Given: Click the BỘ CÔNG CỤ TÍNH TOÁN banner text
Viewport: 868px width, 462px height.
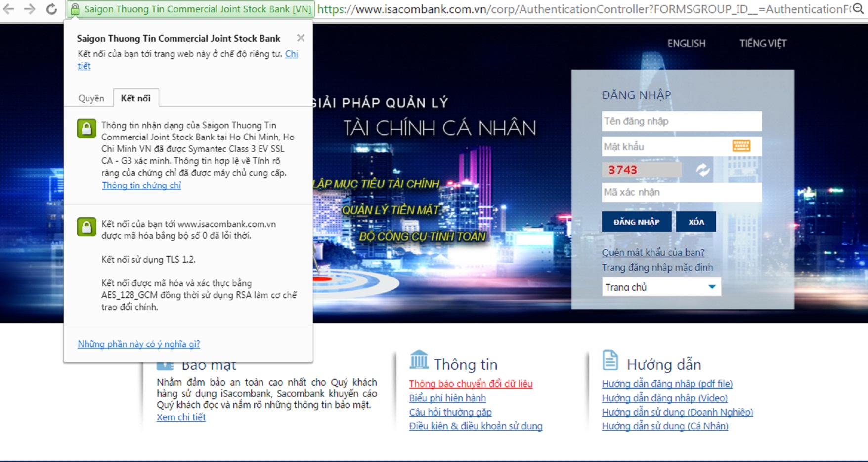Looking at the screenshot, I should (423, 236).
